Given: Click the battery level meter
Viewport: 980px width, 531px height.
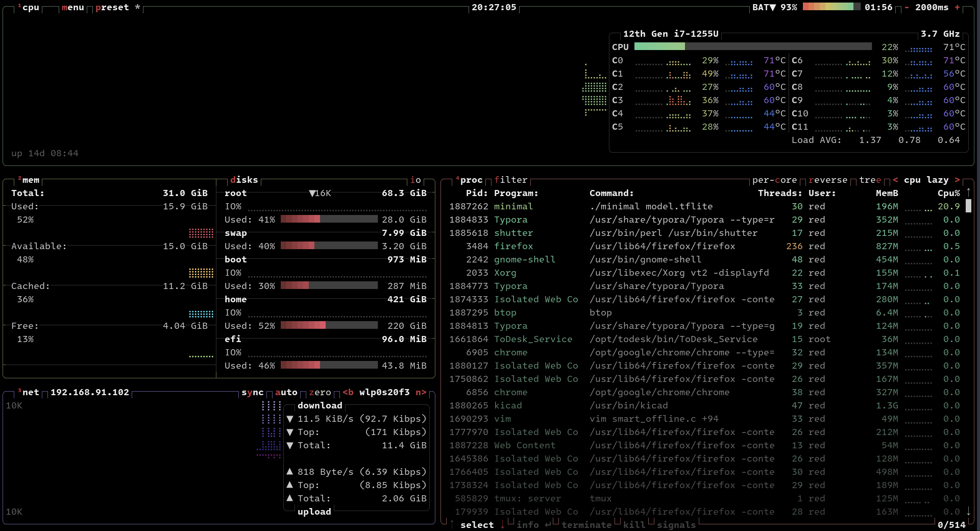Looking at the screenshot, I should click(x=831, y=7).
